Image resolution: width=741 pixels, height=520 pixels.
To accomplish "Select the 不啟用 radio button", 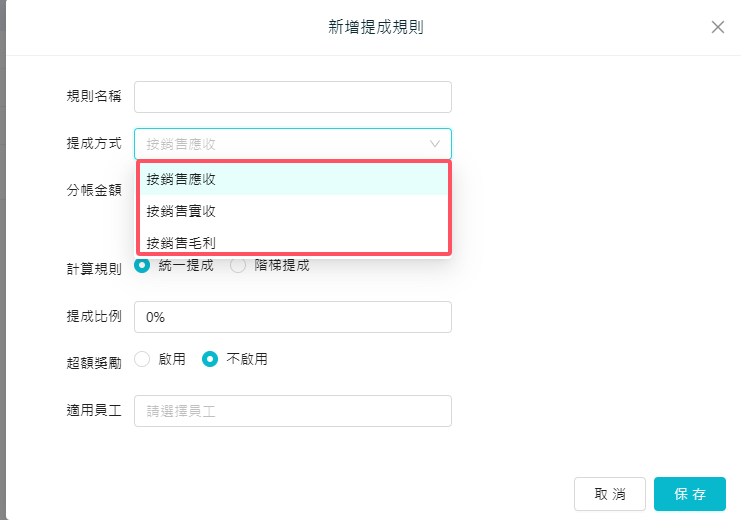I will coord(210,359).
